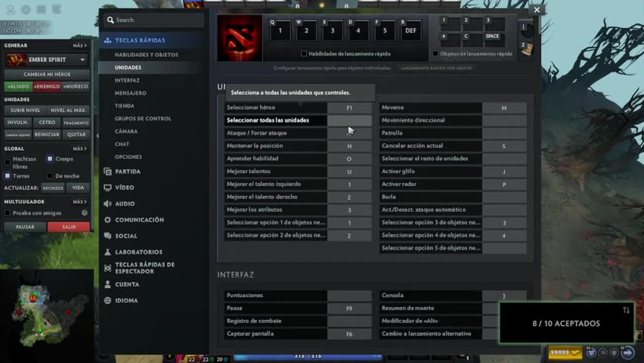The height and width of the screenshot is (363, 644).
Task: Click the Seleccionar todas las unidades key slot
Action: pyautogui.click(x=349, y=120)
